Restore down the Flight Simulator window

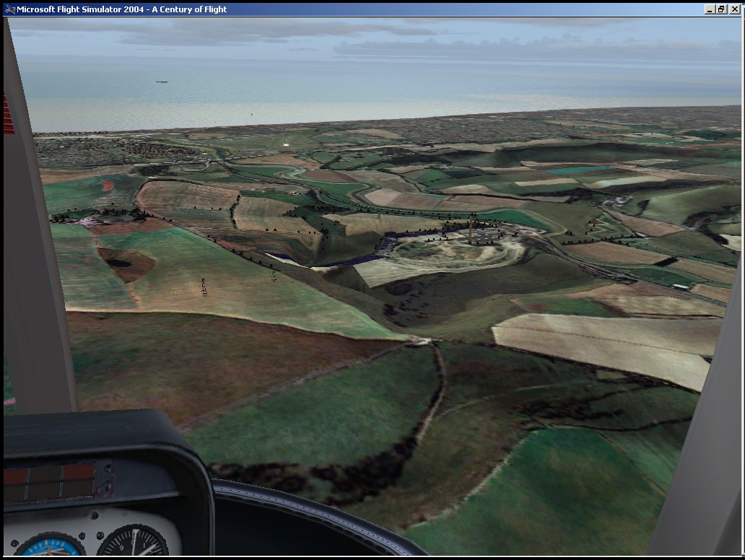[722, 9]
